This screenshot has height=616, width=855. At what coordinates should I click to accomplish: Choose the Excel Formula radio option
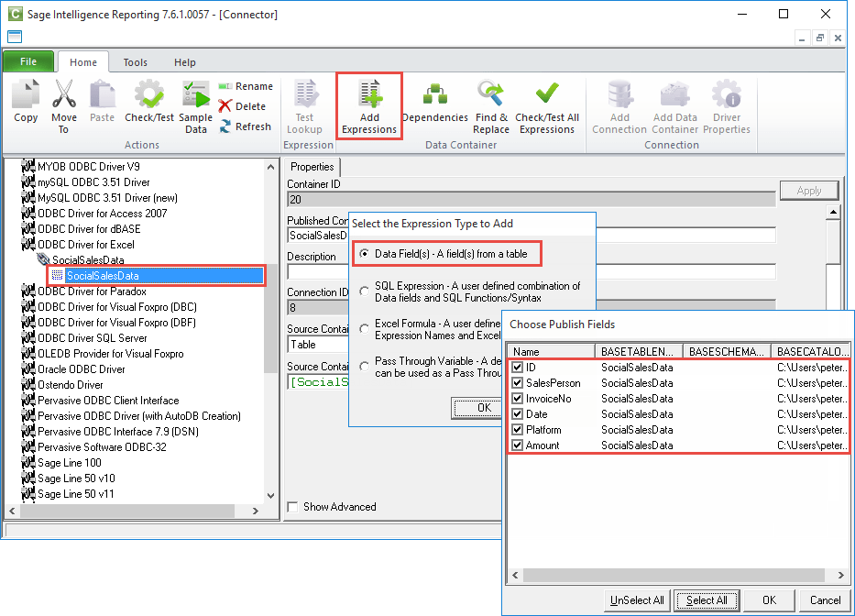pyautogui.click(x=364, y=329)
